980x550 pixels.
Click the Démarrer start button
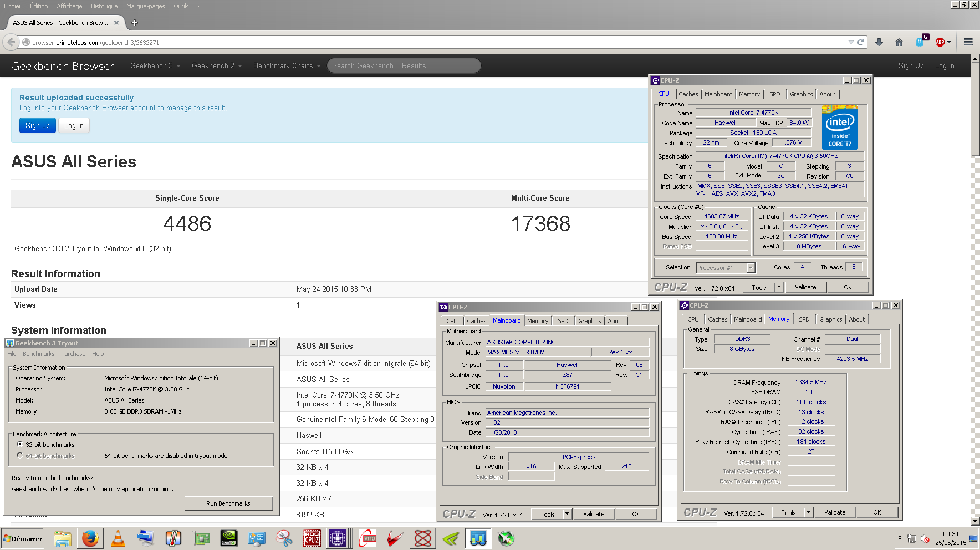click(x=23, y=538)
